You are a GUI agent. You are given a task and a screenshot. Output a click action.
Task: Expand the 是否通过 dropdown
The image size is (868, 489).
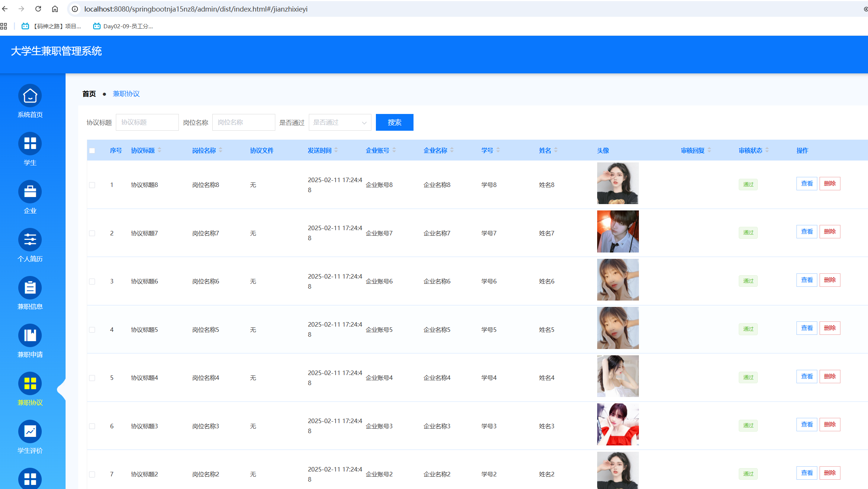[340, 123]
